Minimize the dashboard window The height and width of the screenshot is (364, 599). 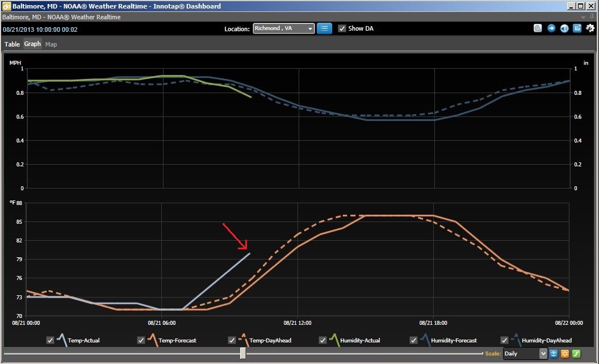pyautogui.click(x=572, y=6)
